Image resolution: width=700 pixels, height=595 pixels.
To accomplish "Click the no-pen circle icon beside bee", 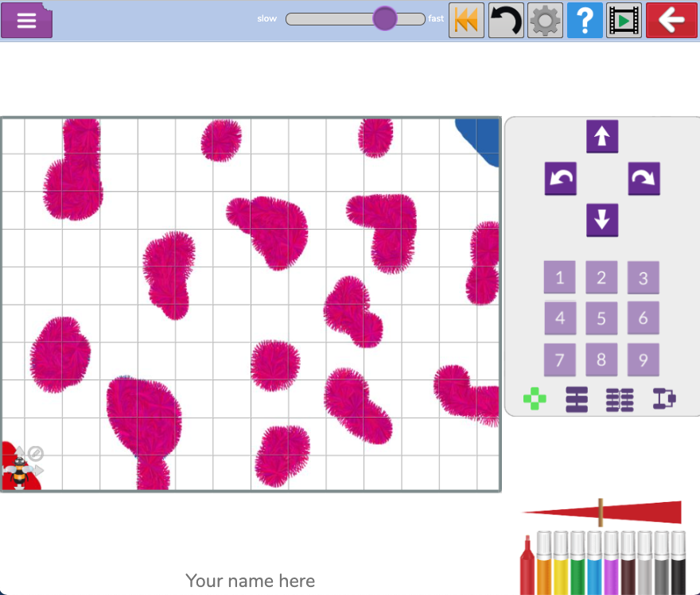I will [x=36, y=453].
